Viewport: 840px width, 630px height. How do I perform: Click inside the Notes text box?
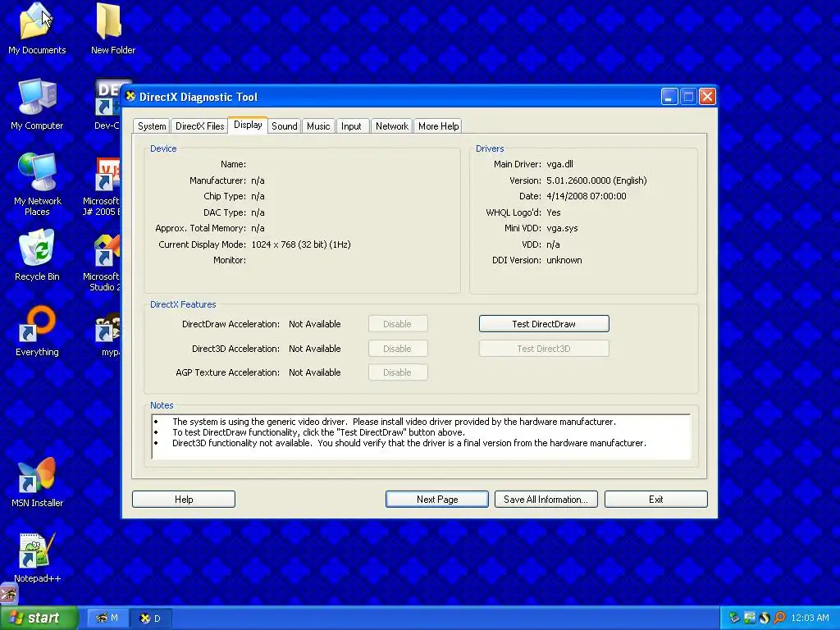tap(421, 436)
